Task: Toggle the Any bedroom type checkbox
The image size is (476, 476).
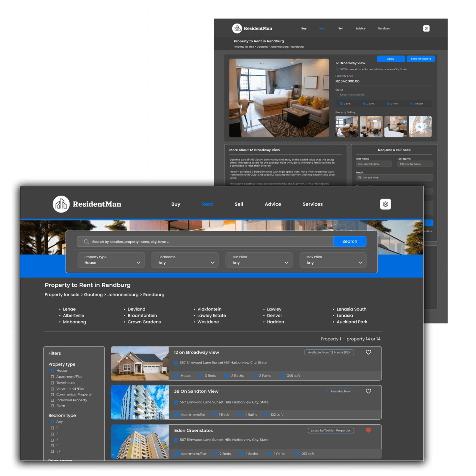Action: click(x=52, y=422)
